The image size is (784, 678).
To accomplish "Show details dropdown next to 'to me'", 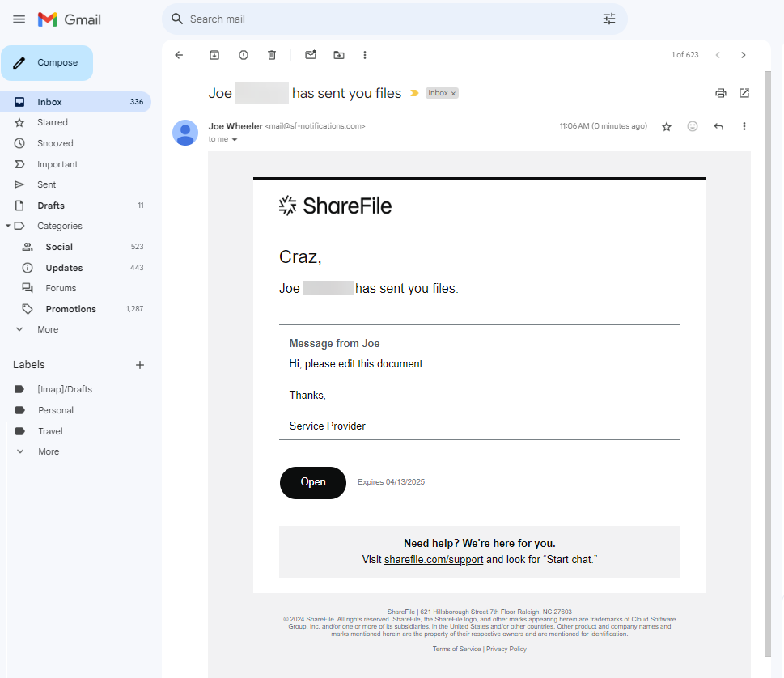I will (235, 139).
